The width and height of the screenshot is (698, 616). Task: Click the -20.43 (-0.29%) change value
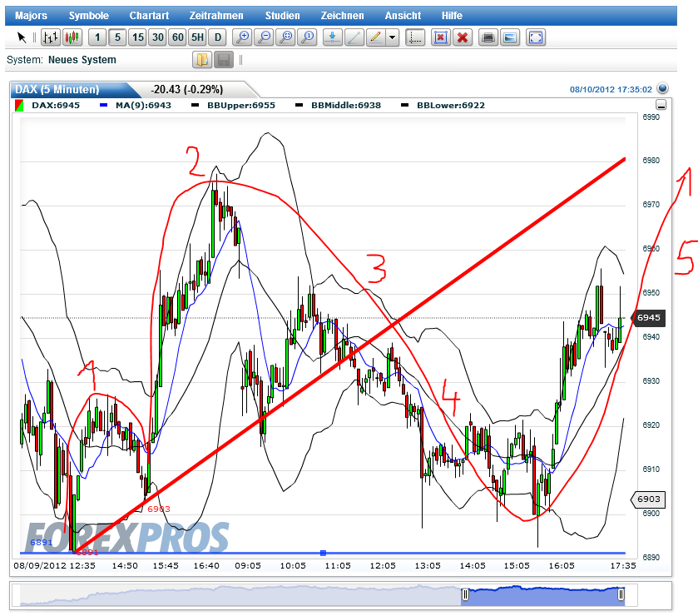[187, 90]
